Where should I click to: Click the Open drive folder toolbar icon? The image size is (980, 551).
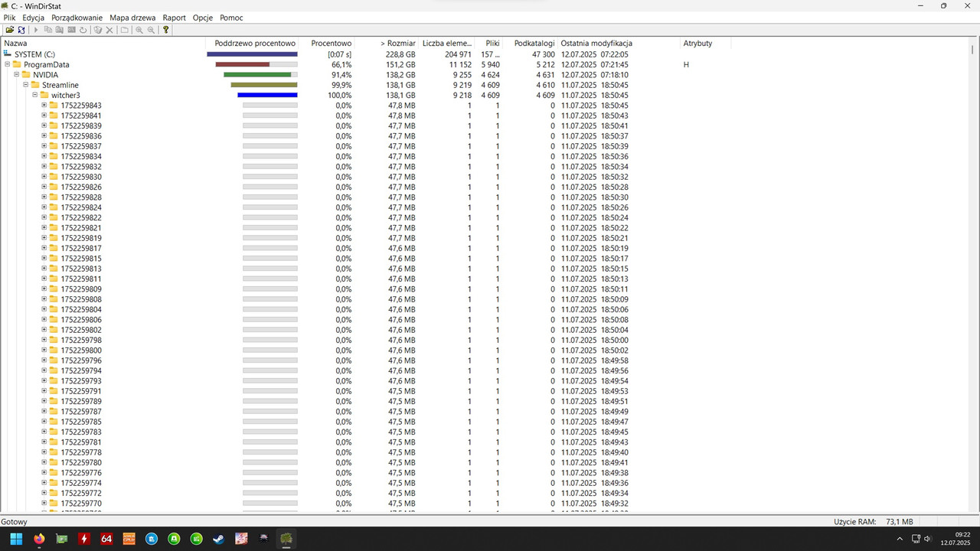point(10,30)
